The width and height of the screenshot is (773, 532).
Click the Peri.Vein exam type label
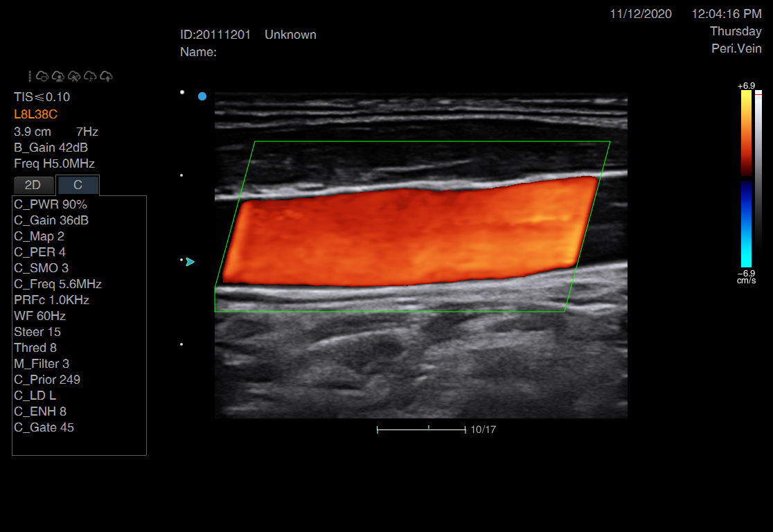point(736,48)
